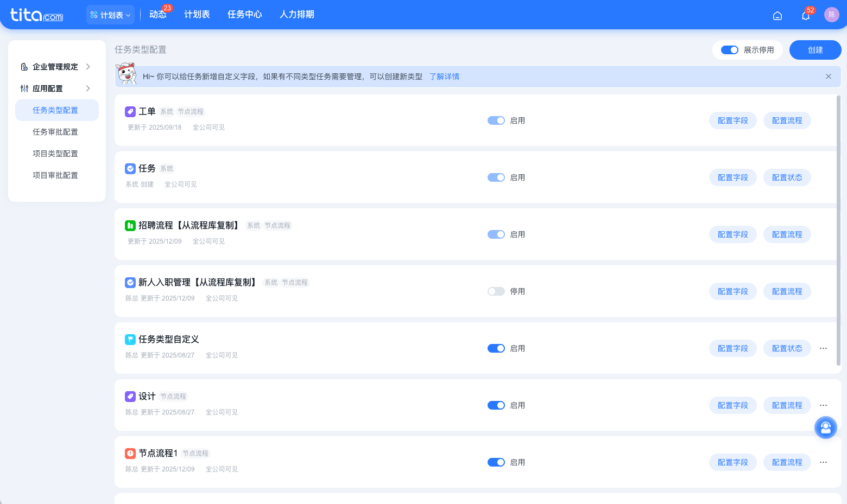Click the check icon beside 新人入职管理
The width and height of the screenshot is (847, 504).
point(130,283)
